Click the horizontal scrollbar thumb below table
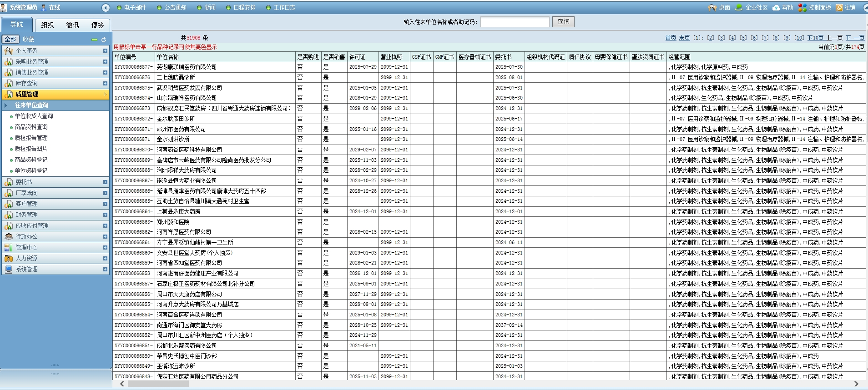Screen dimensions: 868x390 tap(158, 384)
